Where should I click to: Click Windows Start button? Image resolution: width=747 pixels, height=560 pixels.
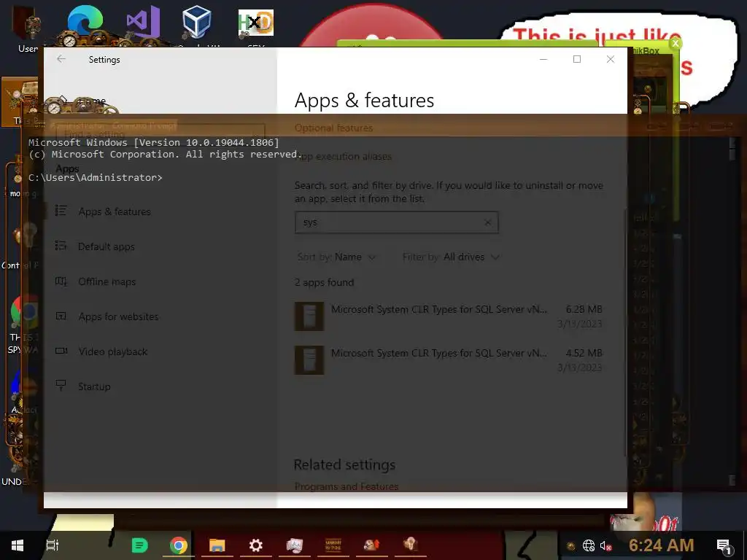pyautogui.click(x=18, y=545)
